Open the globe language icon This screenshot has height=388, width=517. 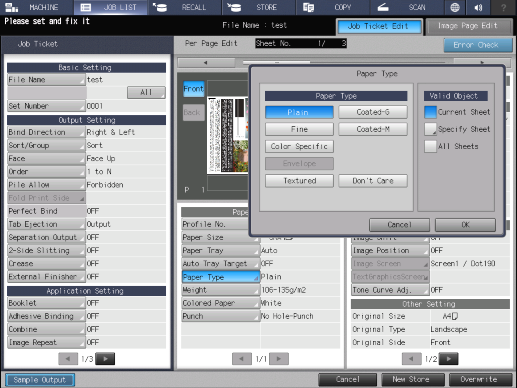pyautogui.click(x=455, y=7)
